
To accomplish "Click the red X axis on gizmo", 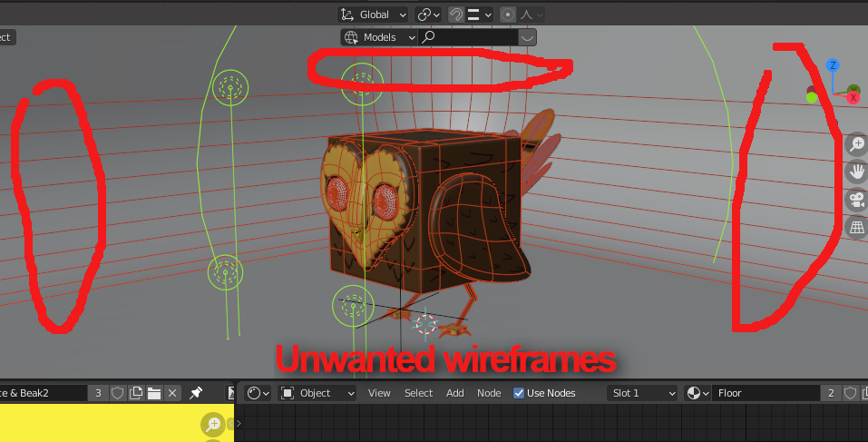I will click(853, 98).
